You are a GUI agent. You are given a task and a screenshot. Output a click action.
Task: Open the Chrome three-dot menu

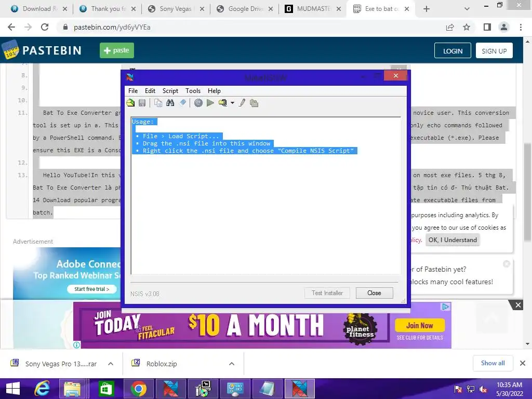[x=521, y=27]
